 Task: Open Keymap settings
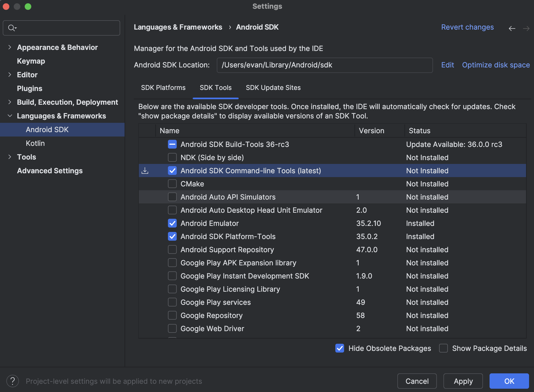31,61
